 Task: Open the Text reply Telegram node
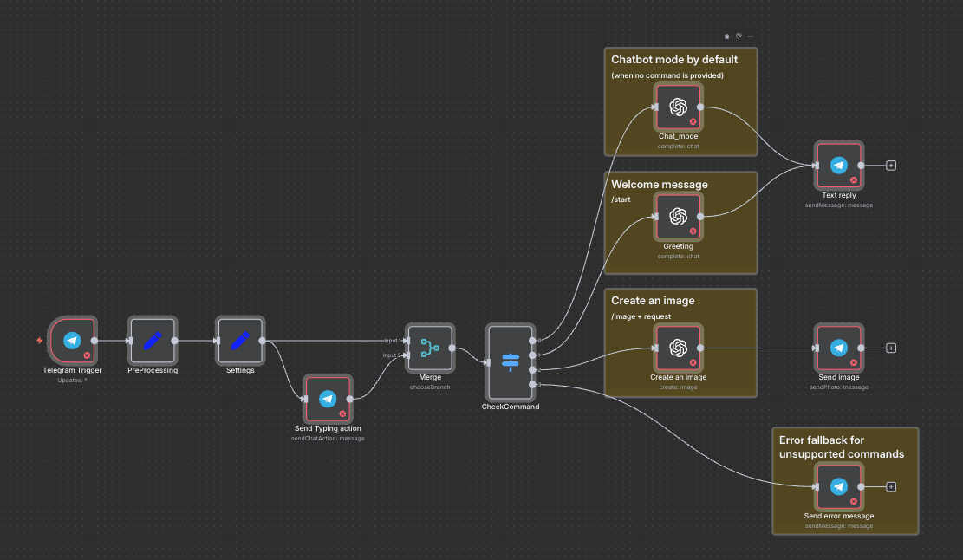838,165
